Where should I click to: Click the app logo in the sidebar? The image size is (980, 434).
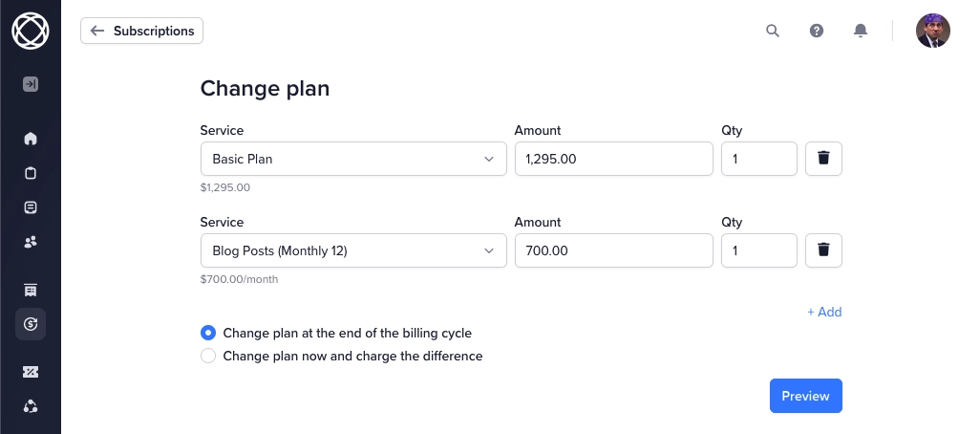pyautogui.click(x=30, y=30)
